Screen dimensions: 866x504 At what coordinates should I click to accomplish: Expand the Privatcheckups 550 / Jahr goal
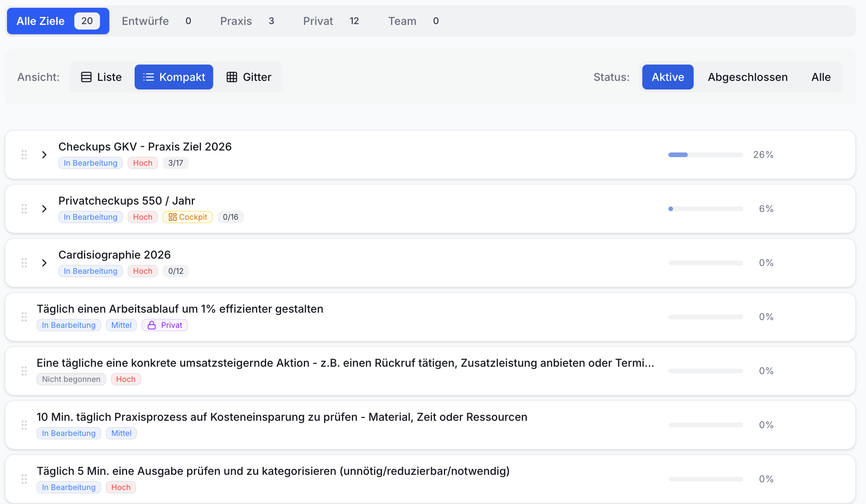click(44, 209)
